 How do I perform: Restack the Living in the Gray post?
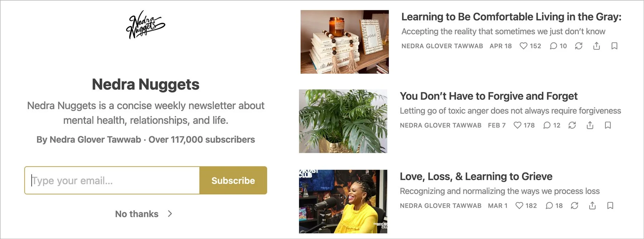point(579,46)
